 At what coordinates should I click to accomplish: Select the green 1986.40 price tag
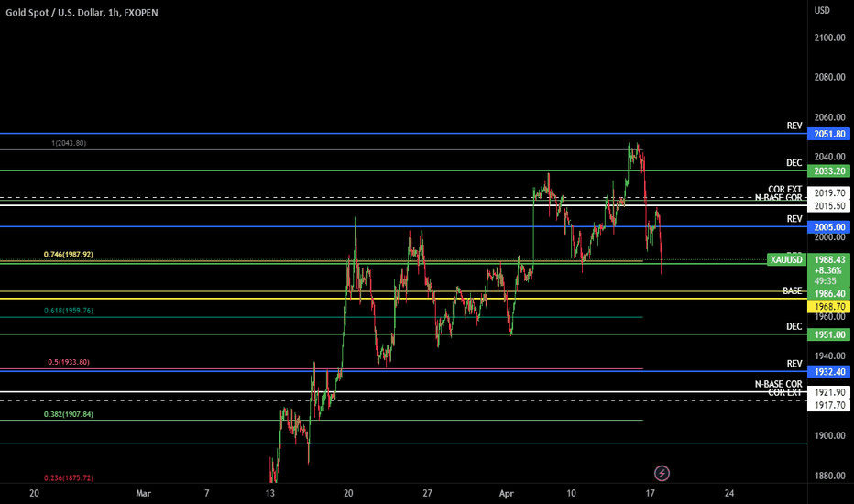pos(829,294)
